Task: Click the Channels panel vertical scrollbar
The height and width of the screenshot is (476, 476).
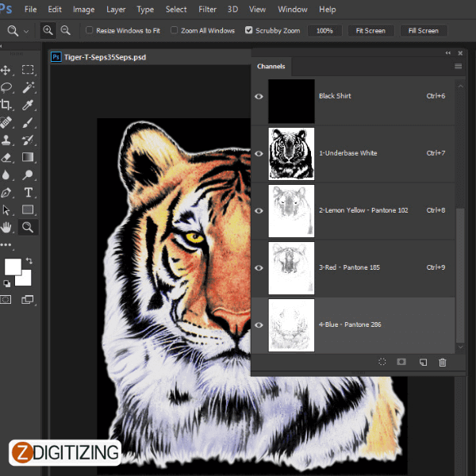Action: click(460, 275)
